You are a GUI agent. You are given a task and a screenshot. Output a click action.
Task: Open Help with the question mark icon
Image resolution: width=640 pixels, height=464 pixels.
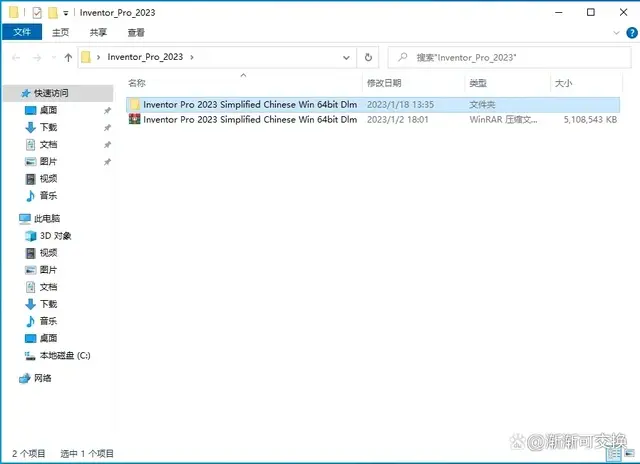tap(632, 33)
